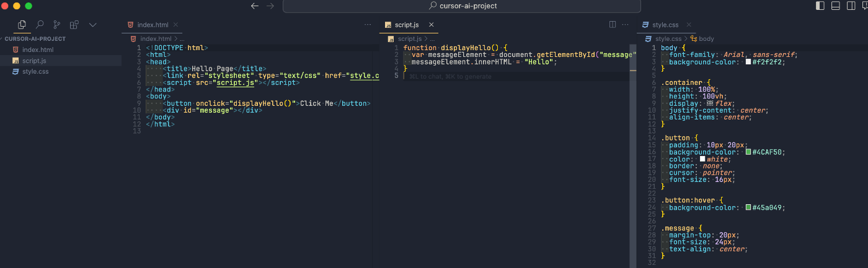
Task: Open the #45a049 hover color swatch
Action: pos(748,207)
